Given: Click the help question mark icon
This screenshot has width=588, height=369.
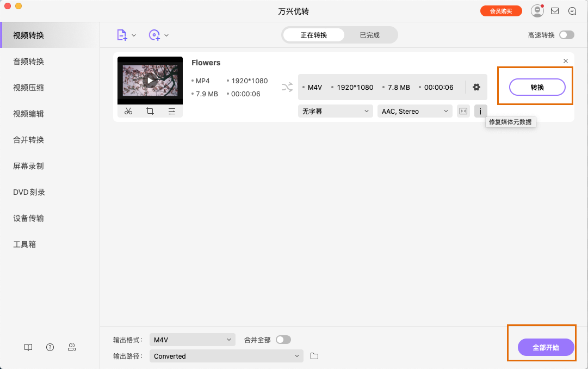Looking at the screenshot, I should coord(49,347).
